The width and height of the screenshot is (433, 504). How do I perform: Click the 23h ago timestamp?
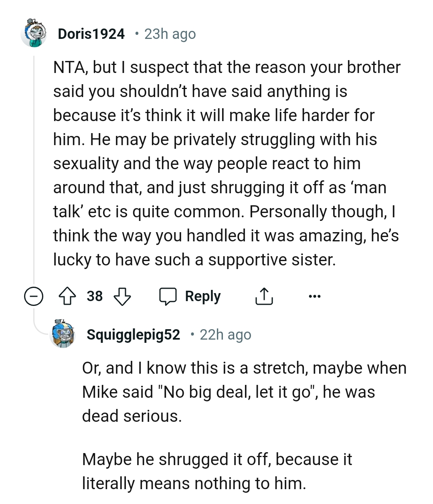170,34
